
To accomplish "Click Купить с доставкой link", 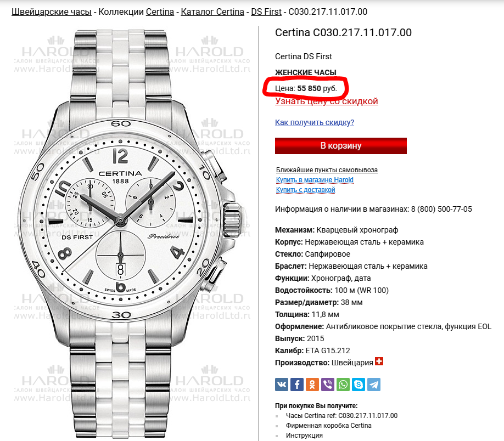I will (x=305, y=190).
